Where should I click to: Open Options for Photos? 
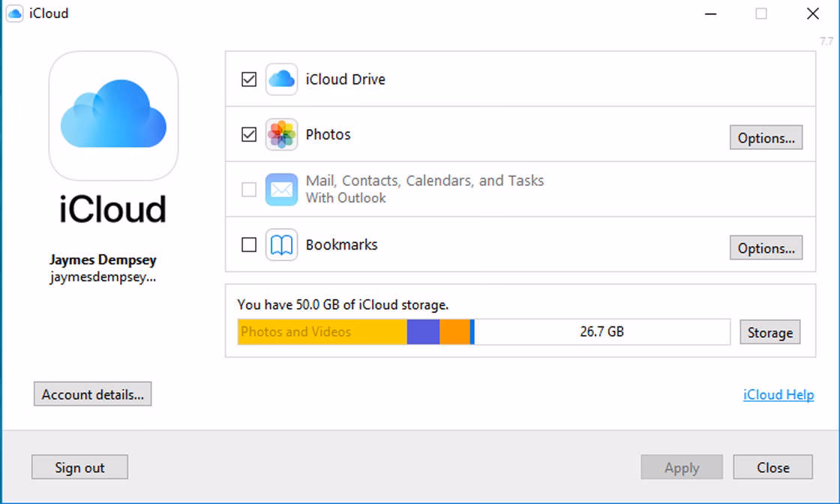click(x=766, y=137)
